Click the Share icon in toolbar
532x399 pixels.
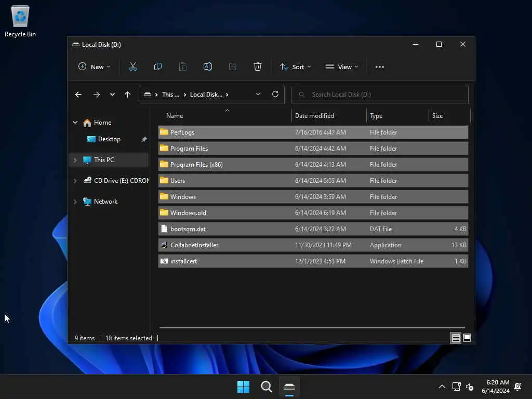tap(233, 67)
